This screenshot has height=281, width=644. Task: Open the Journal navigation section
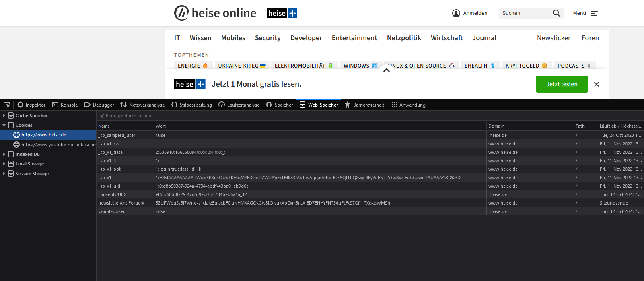pos(484,38)
